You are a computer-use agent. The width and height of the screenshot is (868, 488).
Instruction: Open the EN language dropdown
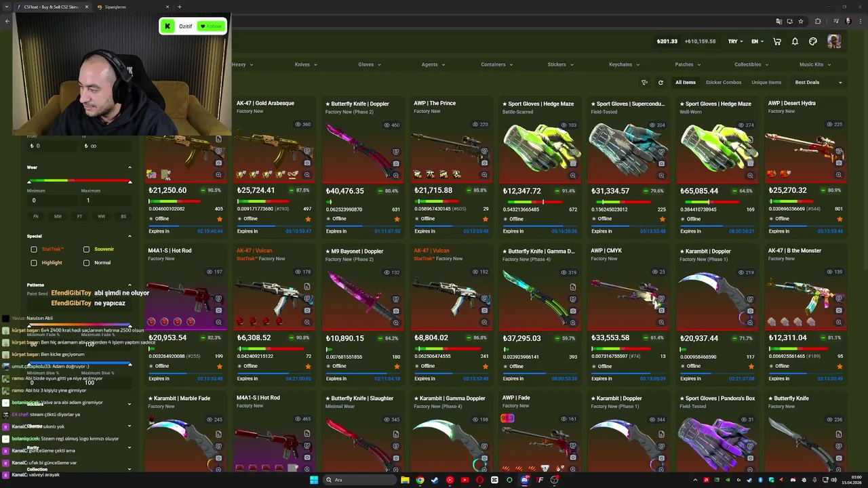point(757,41)
